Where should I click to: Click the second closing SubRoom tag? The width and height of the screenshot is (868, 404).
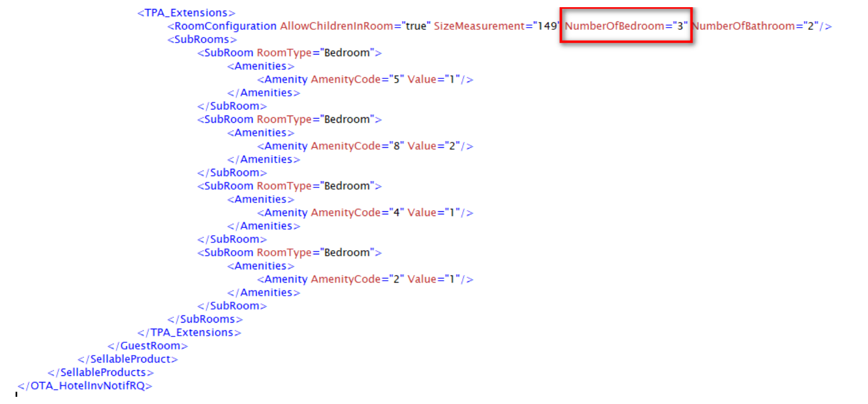pyautogui.click(x=231, y=172)
